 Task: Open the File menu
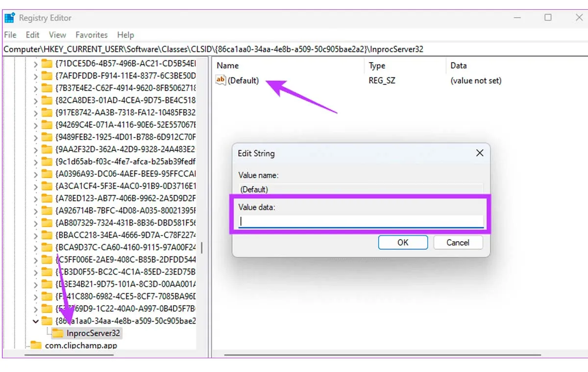(x=10, y=35)
